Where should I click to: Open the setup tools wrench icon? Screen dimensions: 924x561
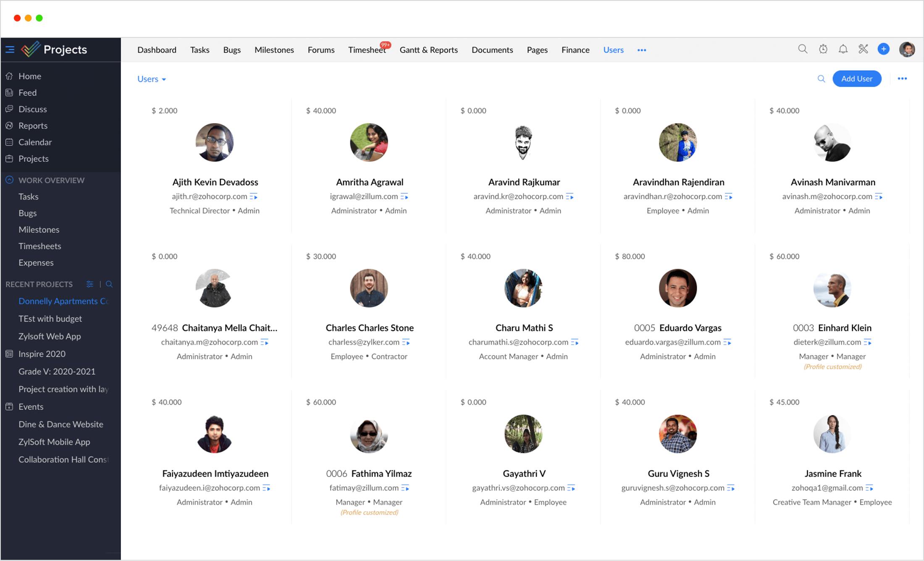863,49
